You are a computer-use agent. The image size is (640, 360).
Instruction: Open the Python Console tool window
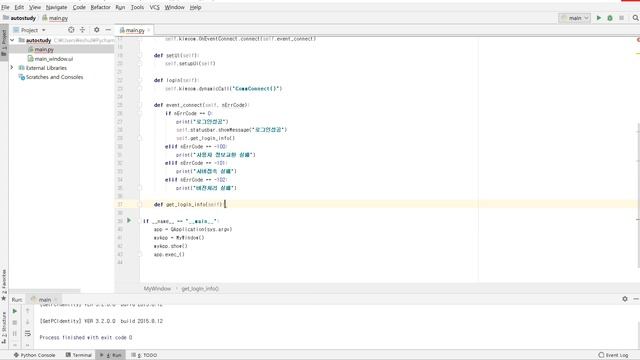[x=35, y=355]
